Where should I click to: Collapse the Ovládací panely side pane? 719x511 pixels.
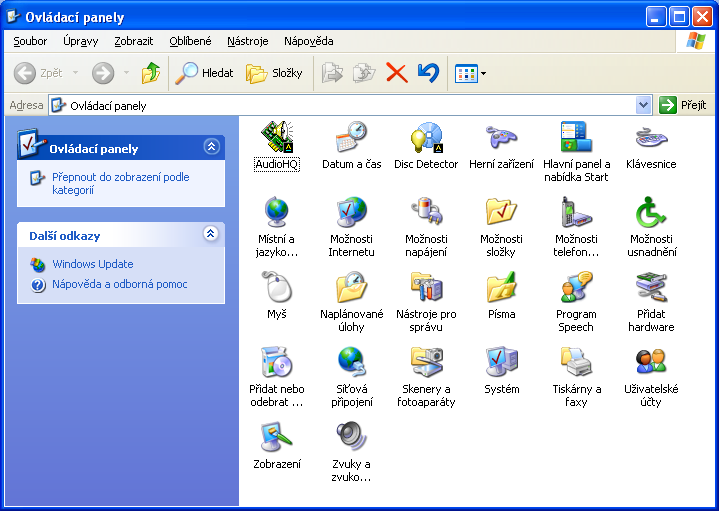pyautogui.click(x=211, y=147)
